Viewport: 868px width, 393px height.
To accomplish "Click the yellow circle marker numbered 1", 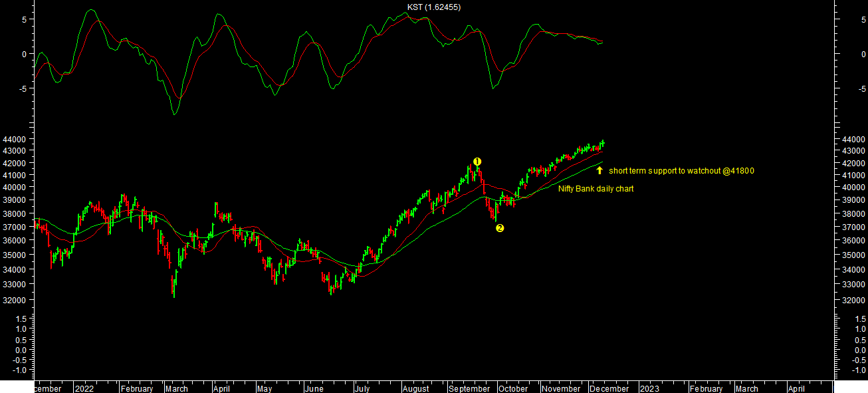I will point(477,162).
